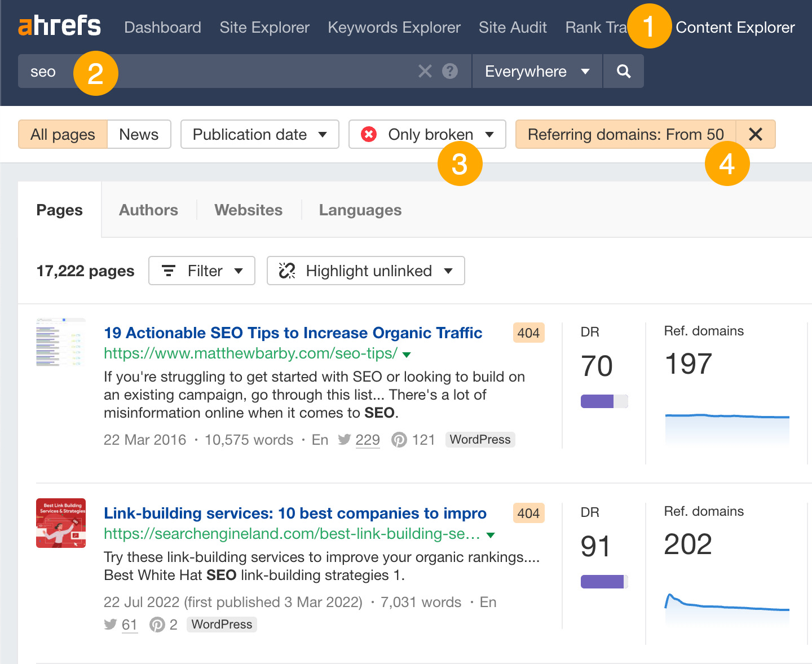Click the 229 tweets count link
This screenshot has width=812, height=664.
point(367,440)
